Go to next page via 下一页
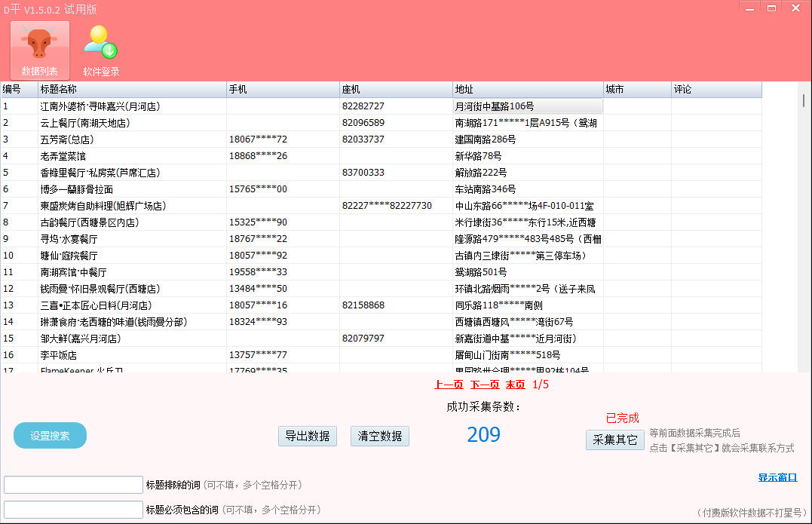Image resolution: width=812 pixels, height=524 pixels. pos(485,385)
